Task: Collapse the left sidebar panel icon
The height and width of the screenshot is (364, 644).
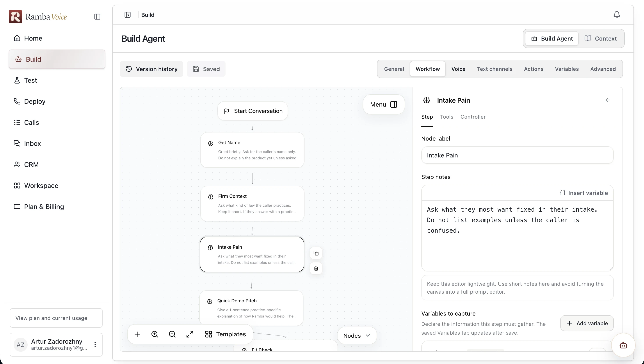Action: [x=128, y=15]
